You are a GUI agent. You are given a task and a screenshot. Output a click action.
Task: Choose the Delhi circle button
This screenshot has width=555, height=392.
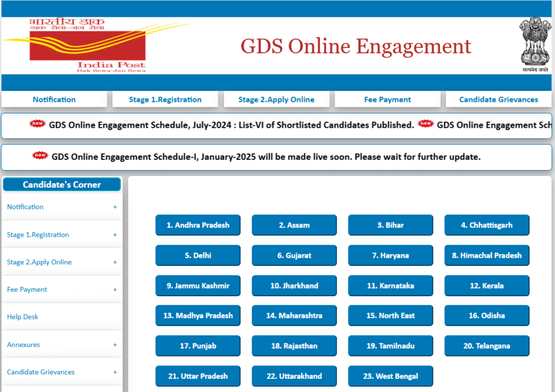[198, 255]
